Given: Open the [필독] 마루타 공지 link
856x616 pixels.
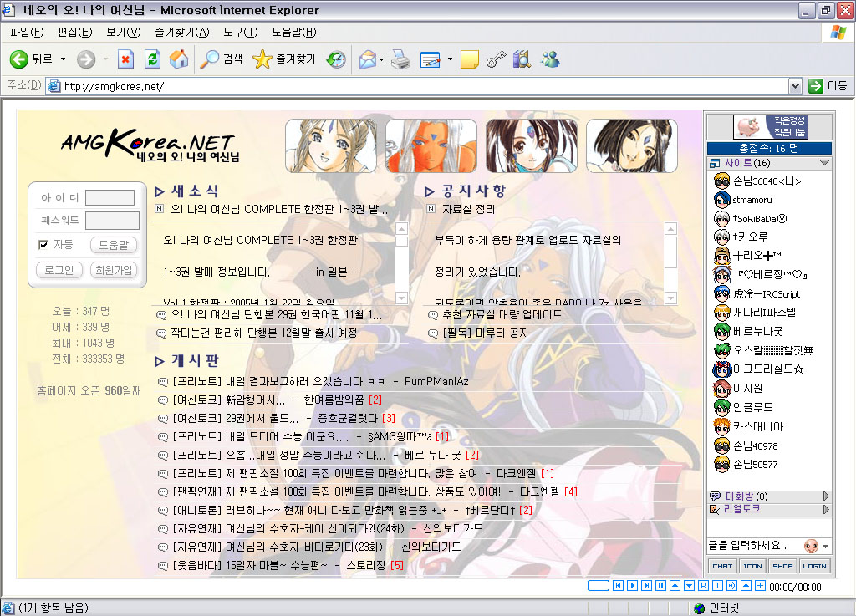Looking at the screenshot, I should pyautogui.click(x=486, y=333).
